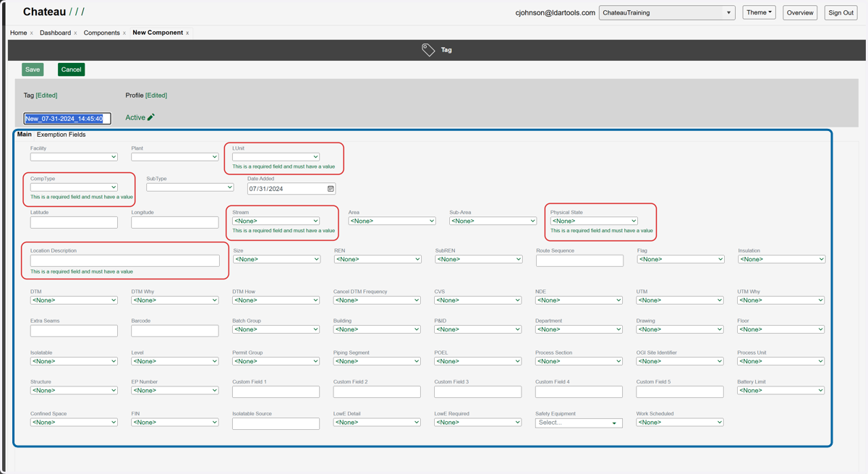Open the Physical State dropdown
This screenshot has height=474, width=868.
point(594,221)
